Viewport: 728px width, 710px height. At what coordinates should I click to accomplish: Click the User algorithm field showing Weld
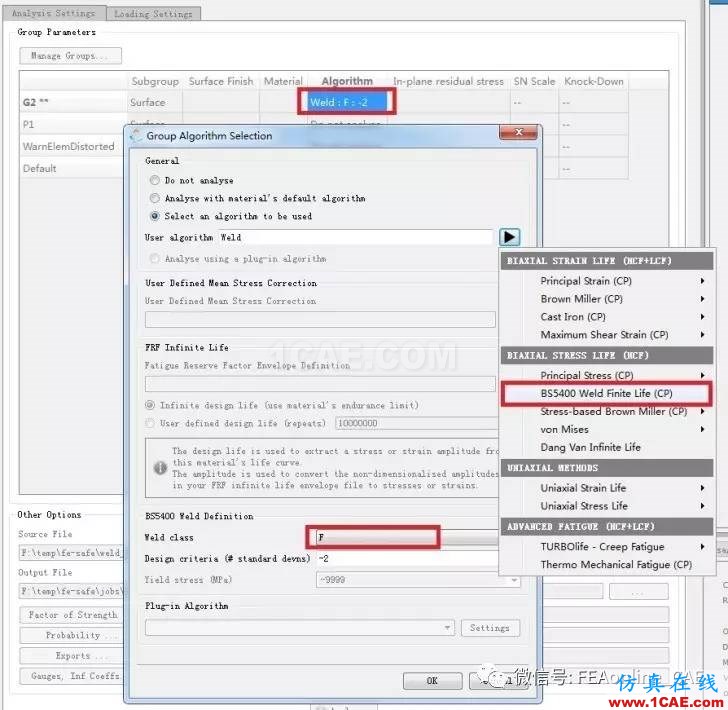pos(355,237)
